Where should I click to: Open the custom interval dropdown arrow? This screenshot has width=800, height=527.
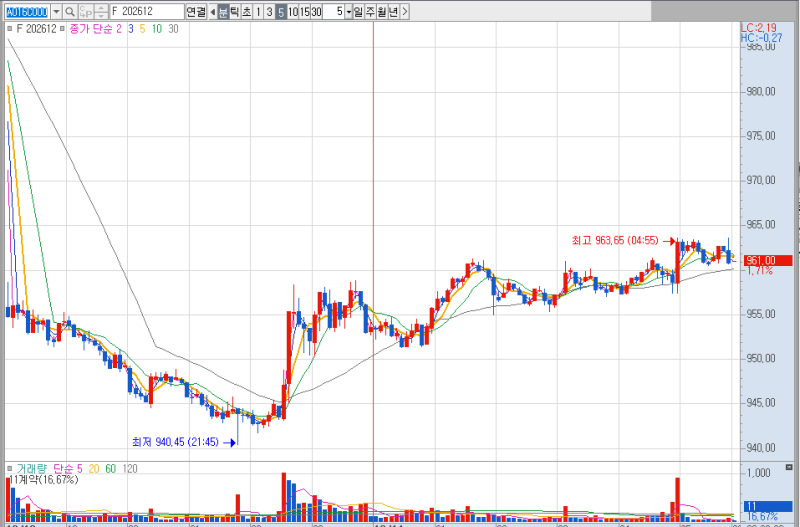point(349,11)
